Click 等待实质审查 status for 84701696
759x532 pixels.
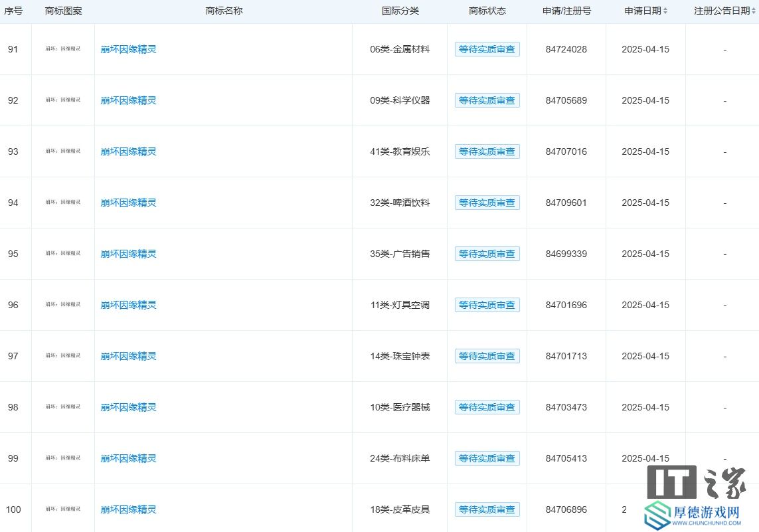pyautogui.click(x=487, y=305)
